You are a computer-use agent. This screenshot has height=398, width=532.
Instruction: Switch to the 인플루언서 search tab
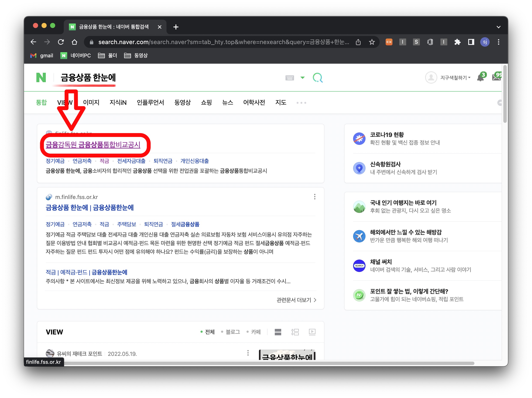[x=150, y=102]
